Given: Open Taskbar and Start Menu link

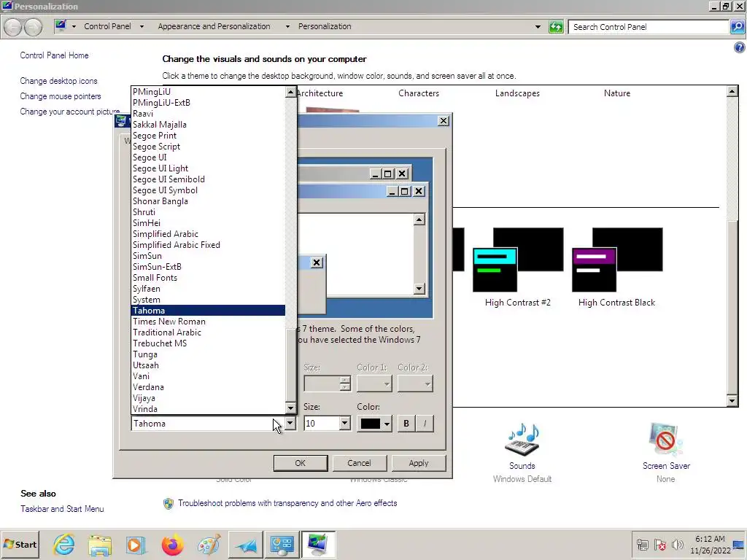Looking at the screenshot, I should pos(62,508).
